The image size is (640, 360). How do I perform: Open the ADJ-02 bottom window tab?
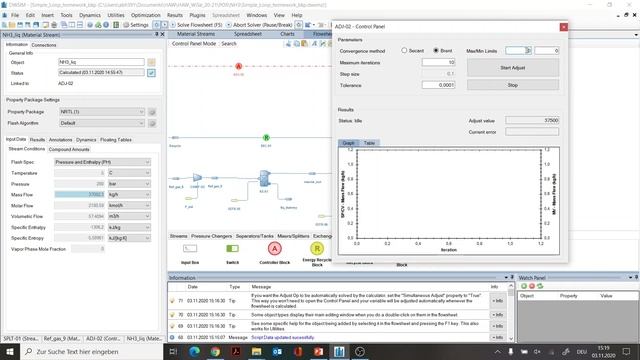(x=103, y=339)
